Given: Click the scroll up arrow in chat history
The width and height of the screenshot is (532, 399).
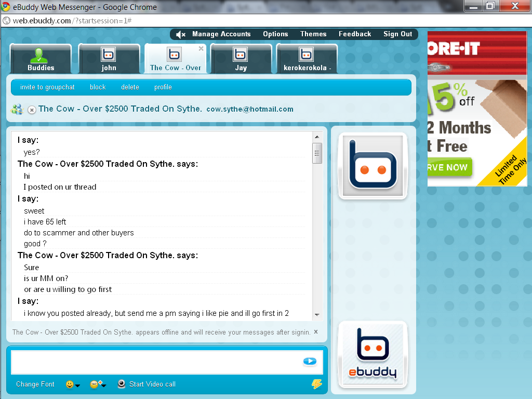Looking at the screenshot, I should (317, 137).
